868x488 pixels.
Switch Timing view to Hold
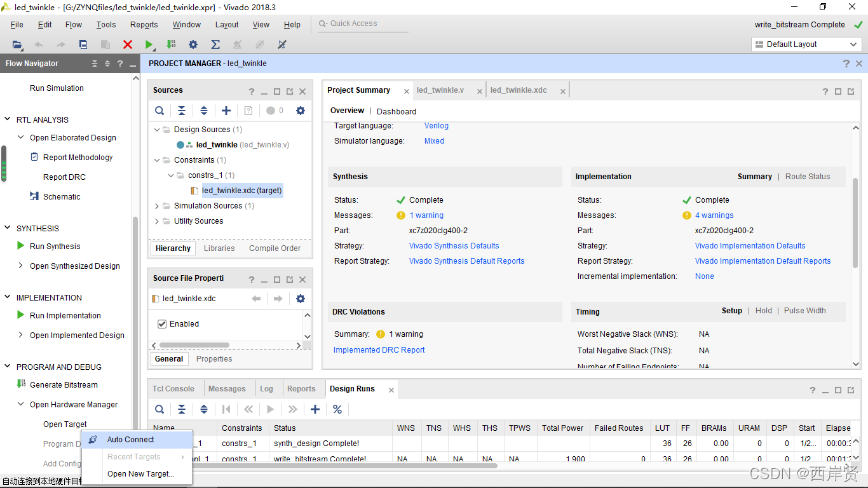coord(764,311)
